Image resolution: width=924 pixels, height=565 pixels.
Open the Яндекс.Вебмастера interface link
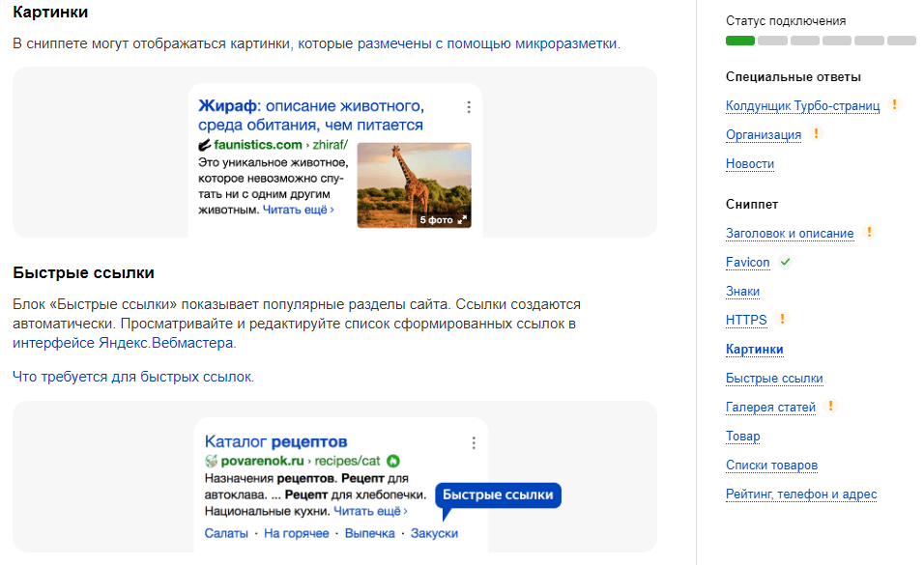(x=123, y=343)
